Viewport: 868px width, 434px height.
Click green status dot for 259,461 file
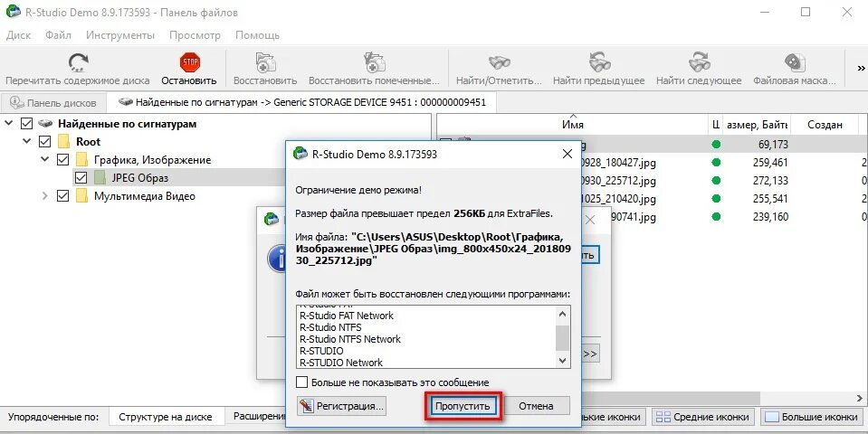[716, 163]
